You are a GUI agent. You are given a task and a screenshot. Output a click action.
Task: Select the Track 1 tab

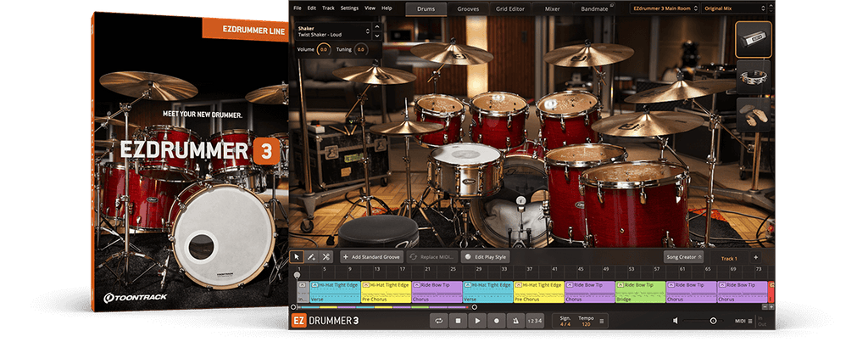[x=728, y=258]
